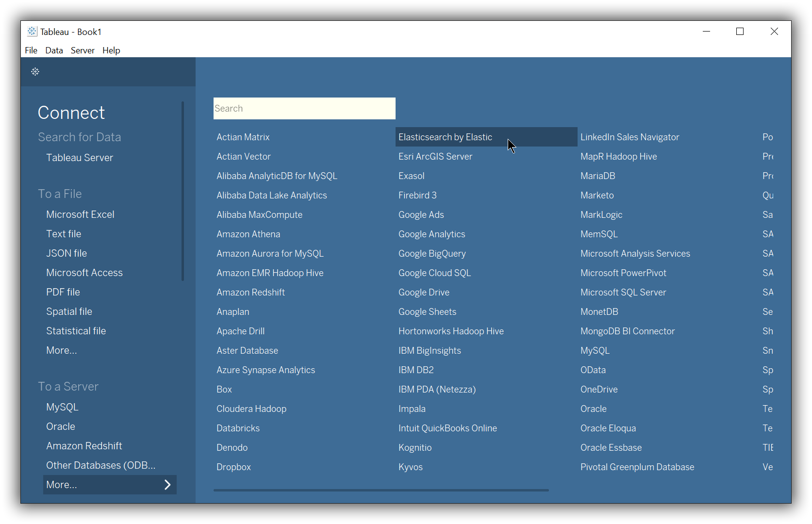Connect to Tableau Server
The height and width of the screenshot is (524, 812).
click(79, 157)
